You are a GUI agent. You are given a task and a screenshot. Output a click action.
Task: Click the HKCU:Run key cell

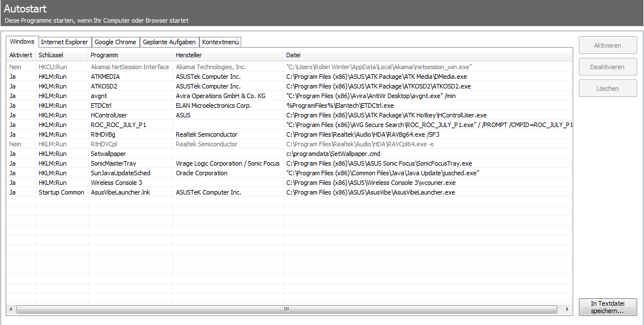(53, 67)
